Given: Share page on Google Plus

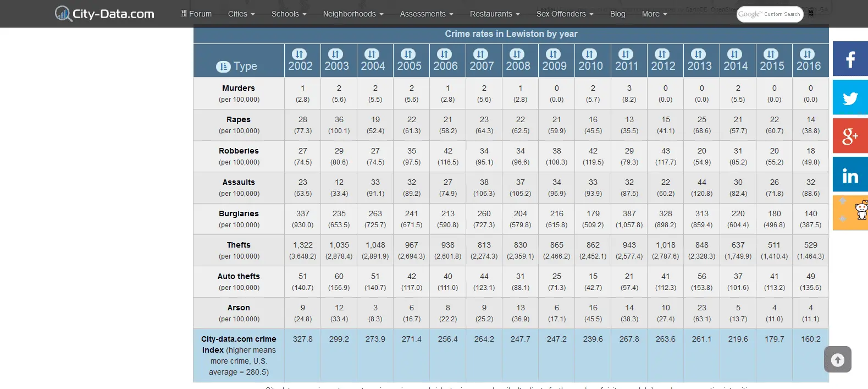Looking at the screenshot, I should [850, 136].
